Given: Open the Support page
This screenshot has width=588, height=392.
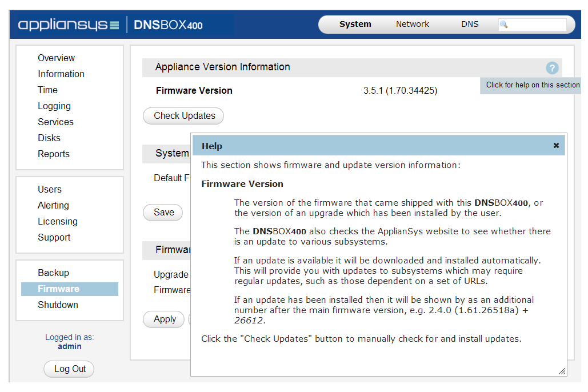Looking at the screenshot, I should [54, 238].
